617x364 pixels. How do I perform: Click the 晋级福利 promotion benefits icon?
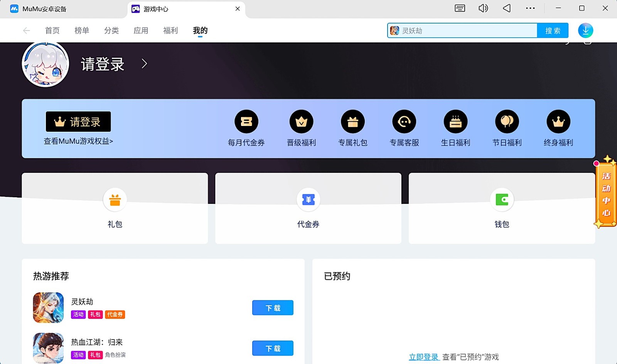pos(301,121)
